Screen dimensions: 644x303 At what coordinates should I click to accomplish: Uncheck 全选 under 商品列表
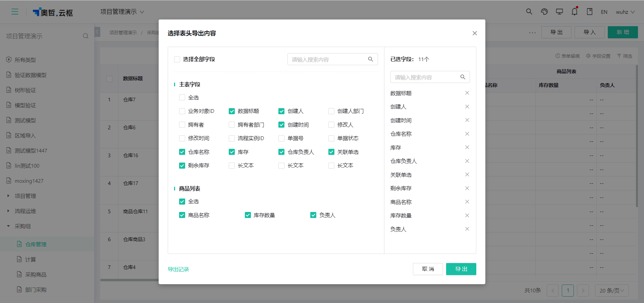tap(182, 202)
